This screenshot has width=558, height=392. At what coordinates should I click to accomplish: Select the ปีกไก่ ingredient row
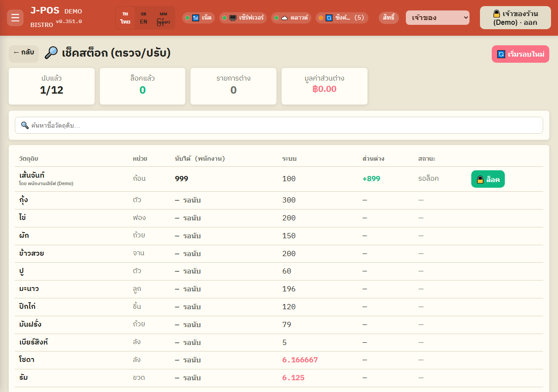(279, 307)
